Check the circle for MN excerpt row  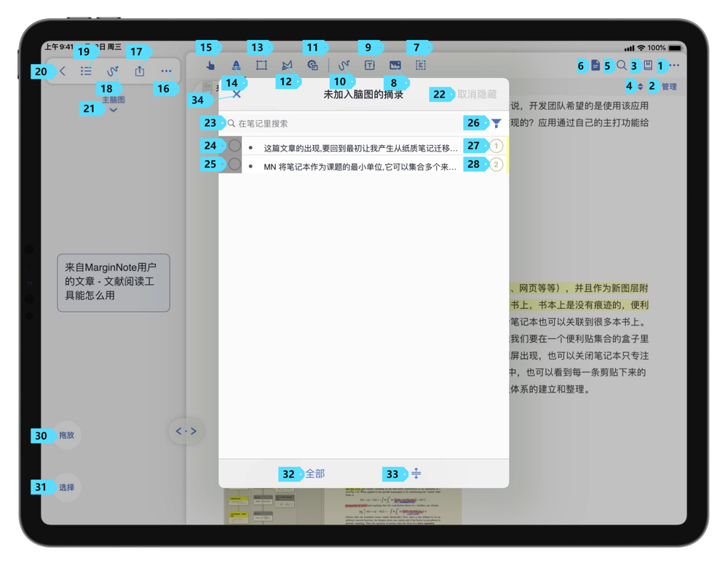(234, 165)
